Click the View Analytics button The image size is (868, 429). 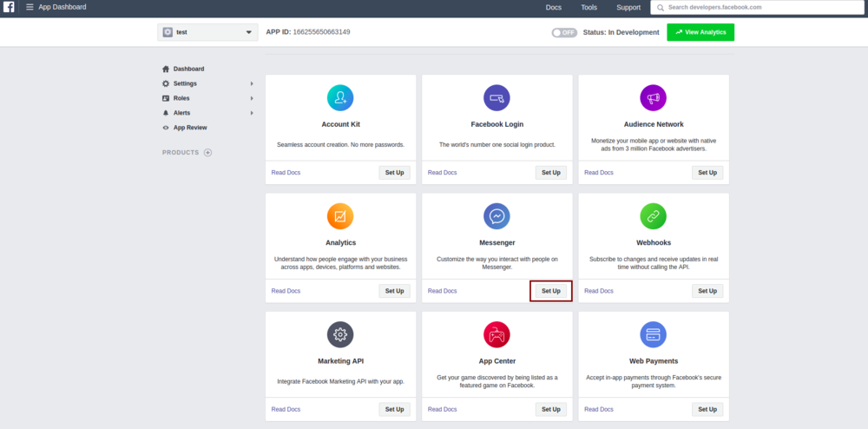(x=700, y=32)
